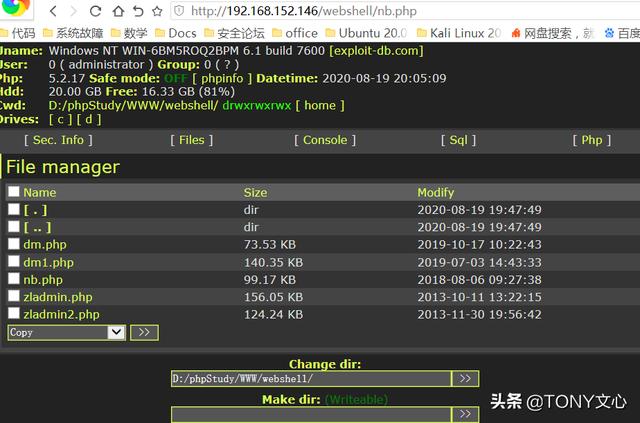Open file zladmin2.php
The height and width of the screenshot is (423, 640).
(x=62, y=314)
